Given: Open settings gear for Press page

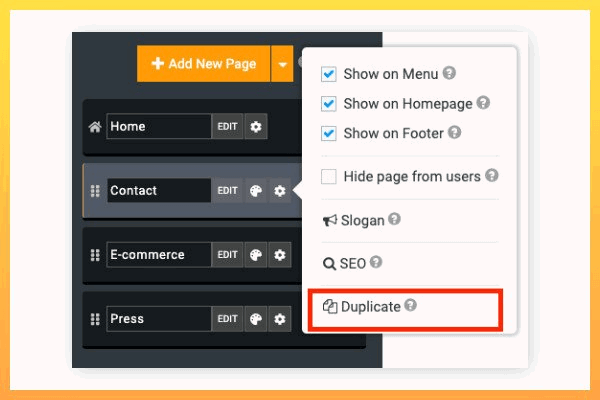Looking at the screenshot, I should click(x=280, y=318).
